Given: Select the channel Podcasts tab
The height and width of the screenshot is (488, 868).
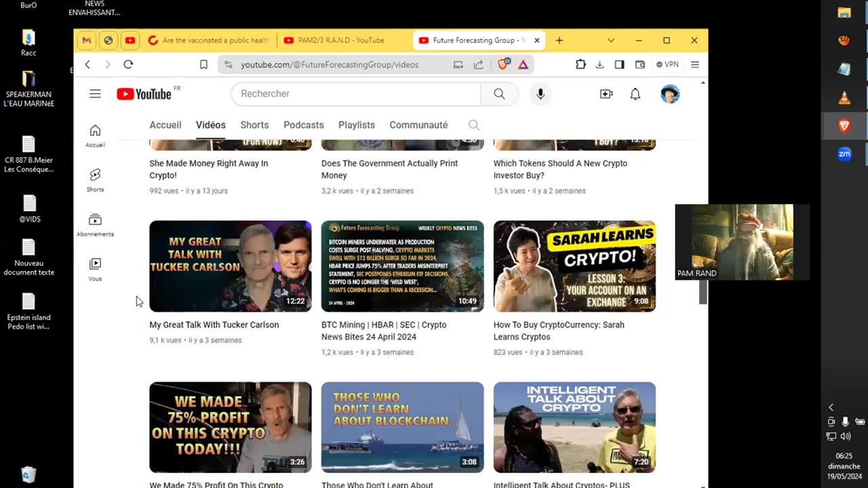Looking at the screenshot, I should click(304, 125).
